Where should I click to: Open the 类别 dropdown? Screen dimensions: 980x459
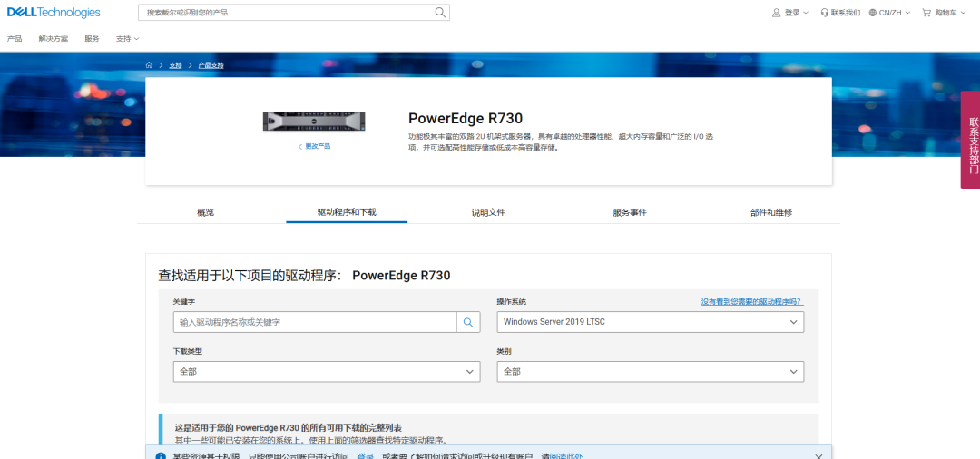pos(650,372)
